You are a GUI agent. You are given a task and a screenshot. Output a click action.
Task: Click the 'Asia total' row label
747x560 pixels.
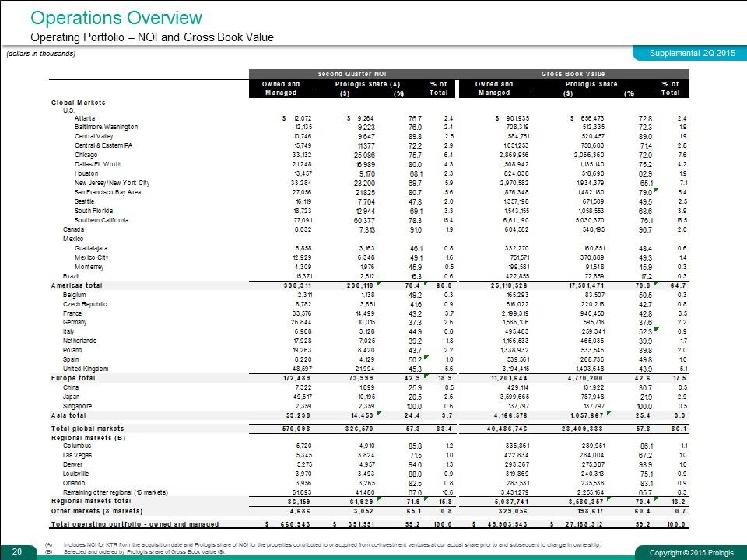[x=68, y=415]
